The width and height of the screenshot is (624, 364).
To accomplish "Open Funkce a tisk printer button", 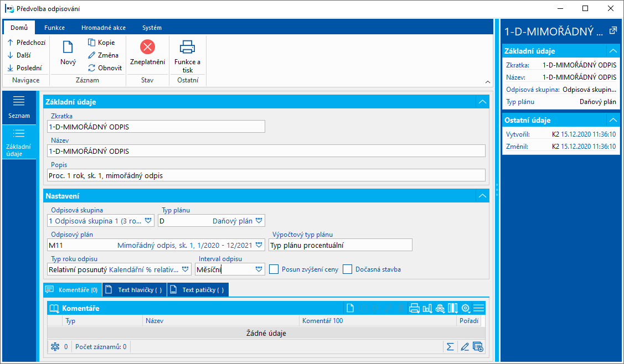I will click(188, 56).
